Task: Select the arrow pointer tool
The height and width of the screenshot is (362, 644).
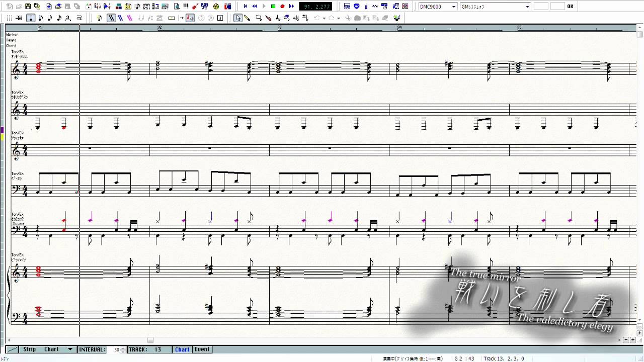Action: point(238,18)
